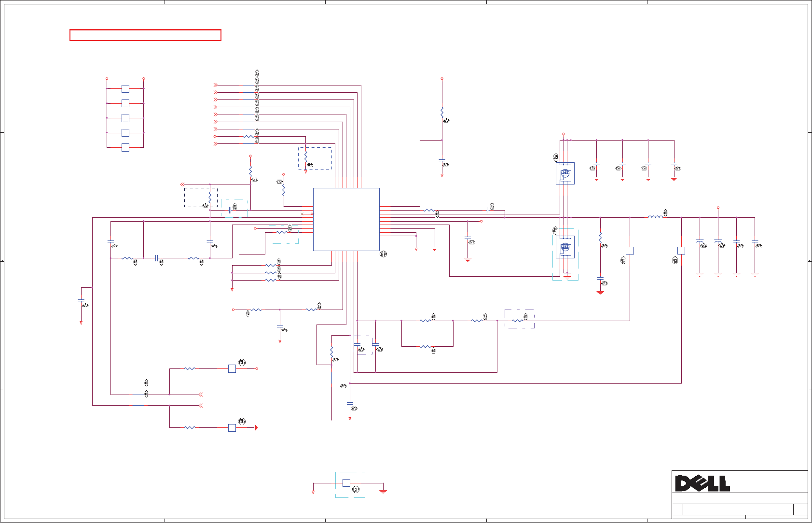Select the square pad wired to the ground symbol
The image size is (812, 523).
click(232, 427)
